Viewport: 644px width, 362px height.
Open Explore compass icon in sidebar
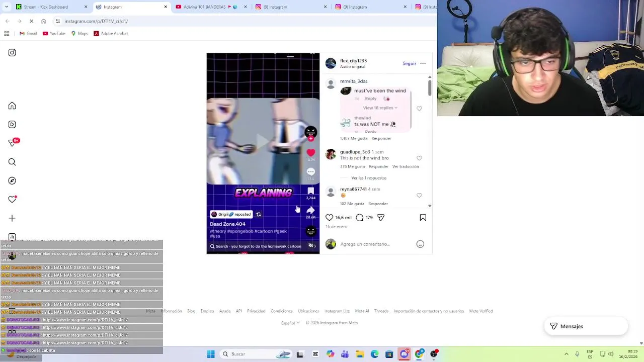[x=12, y=180]
